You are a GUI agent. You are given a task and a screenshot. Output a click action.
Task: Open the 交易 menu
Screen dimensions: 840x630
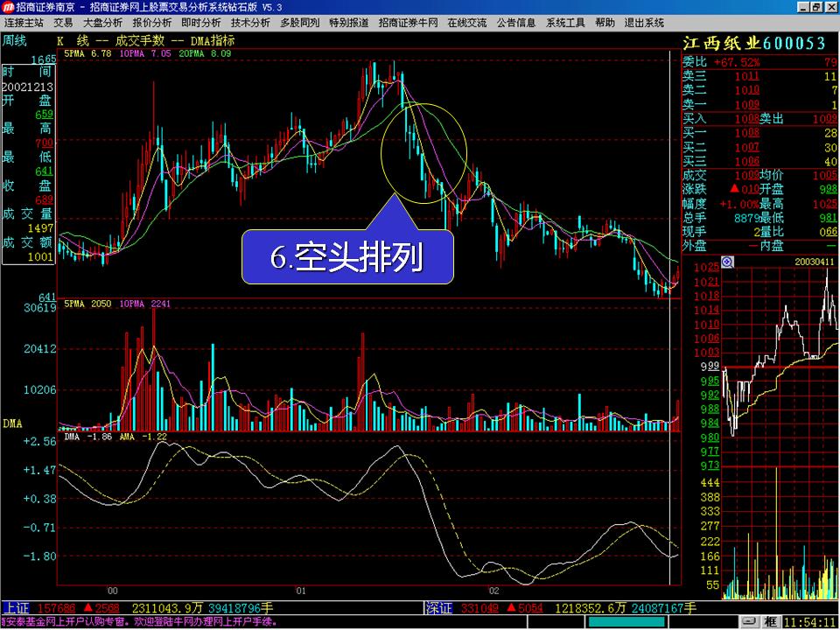tap(63, 23)
